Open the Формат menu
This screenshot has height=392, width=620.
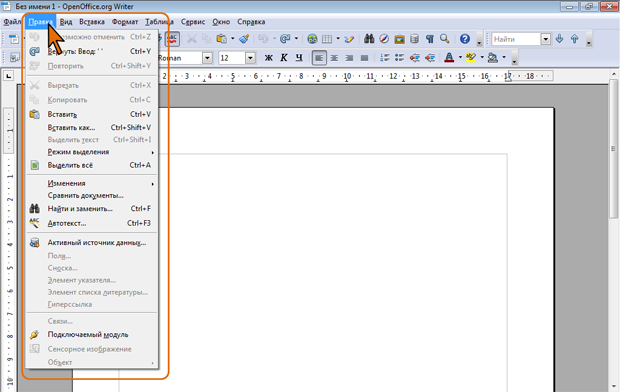[125, 22]
